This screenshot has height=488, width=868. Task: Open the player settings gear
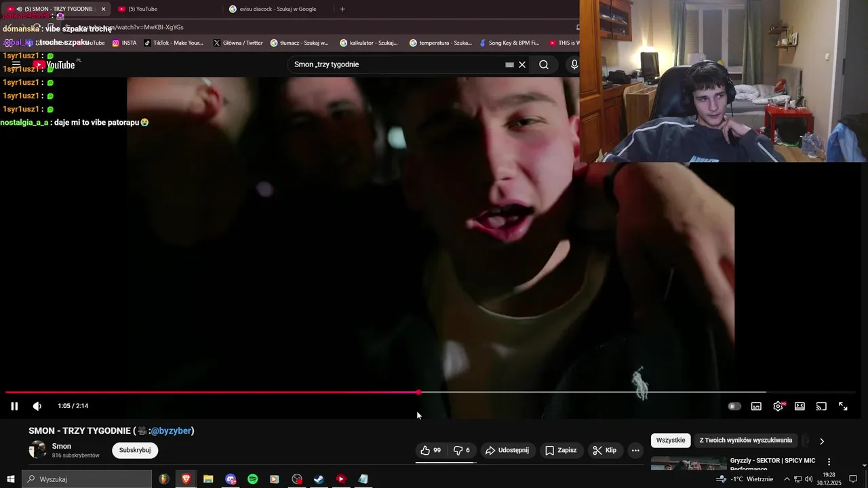tap(778, 406)
